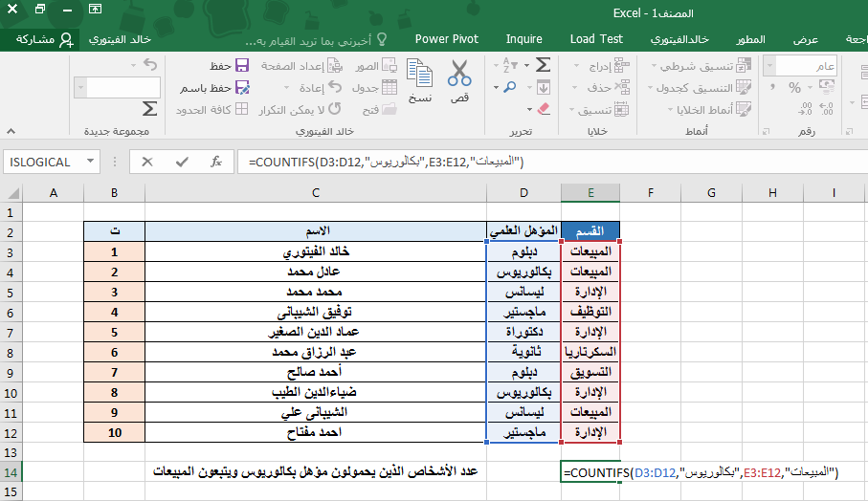
Task: Click the ثانوية cell in column D
Action: (523, 352)
